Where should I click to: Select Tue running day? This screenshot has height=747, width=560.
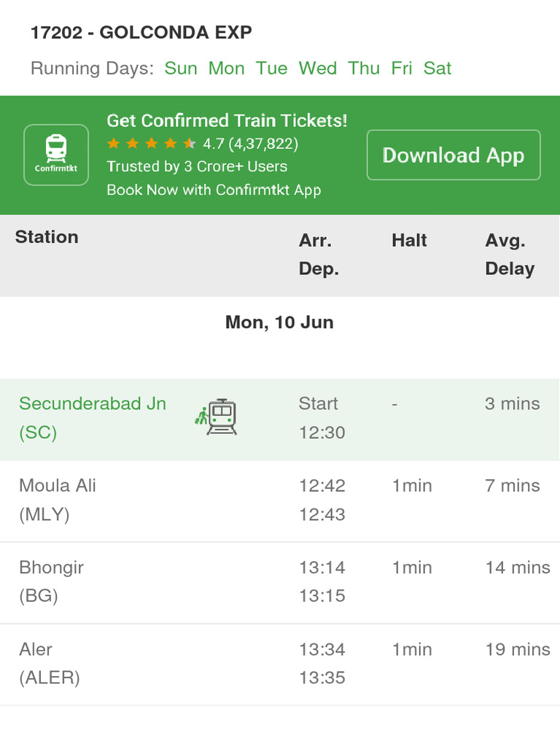point(271,69)
